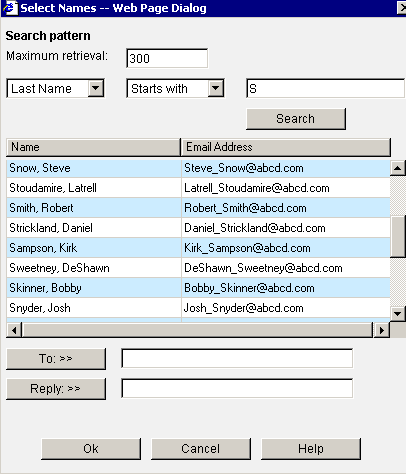Open Help for this dialog
Viewport: 406px width, 474px height.
click(x=311, y=449)
